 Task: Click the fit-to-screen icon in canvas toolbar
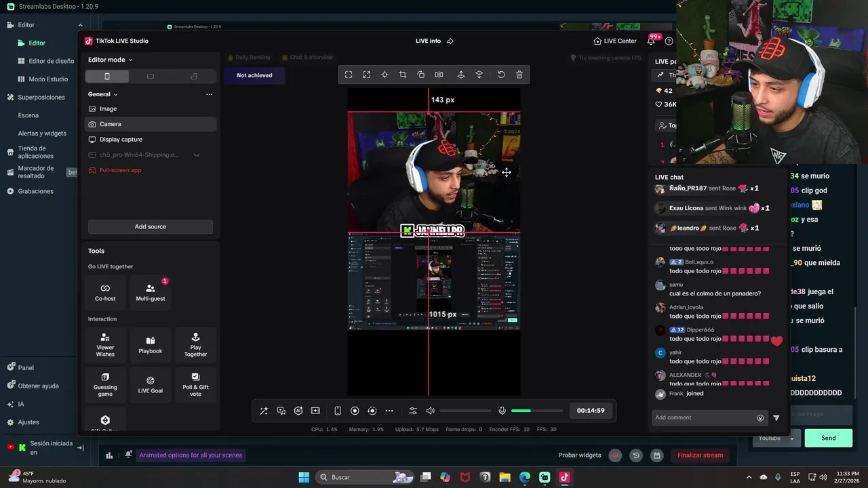click(x=349, y=75)
